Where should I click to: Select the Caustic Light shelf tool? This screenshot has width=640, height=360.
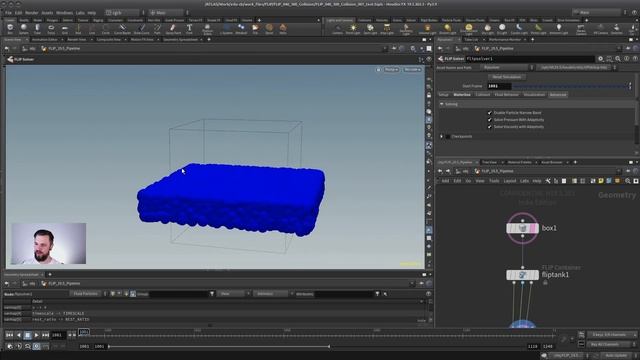(519, 29)
